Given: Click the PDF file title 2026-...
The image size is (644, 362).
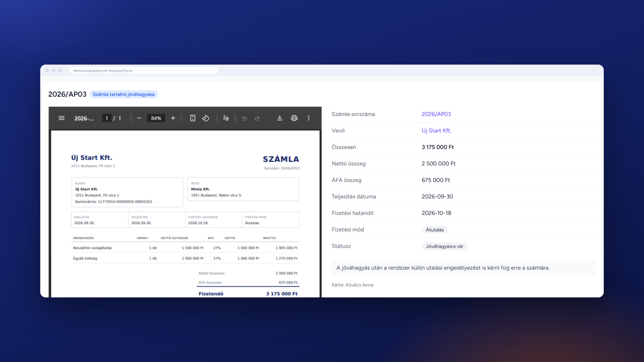Looking at the screenshot, I should pyautogui.click(x=84, y=118).
